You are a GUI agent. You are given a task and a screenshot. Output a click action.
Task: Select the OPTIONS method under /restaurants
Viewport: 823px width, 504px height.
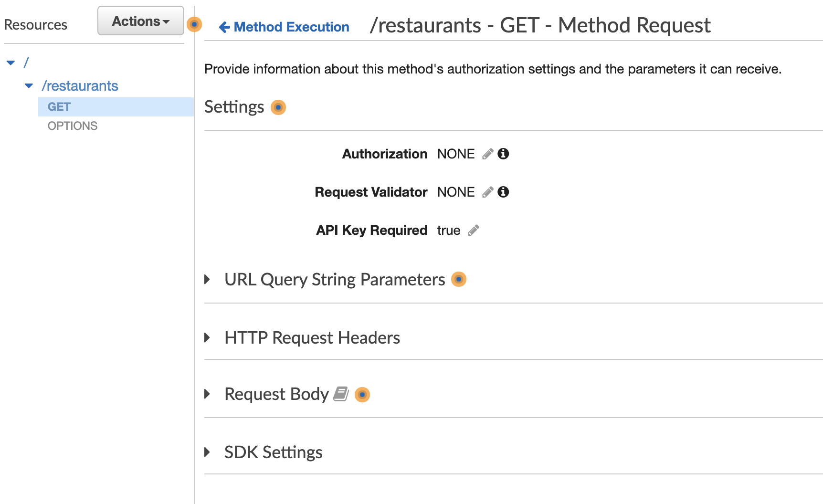tap(72, 126)
